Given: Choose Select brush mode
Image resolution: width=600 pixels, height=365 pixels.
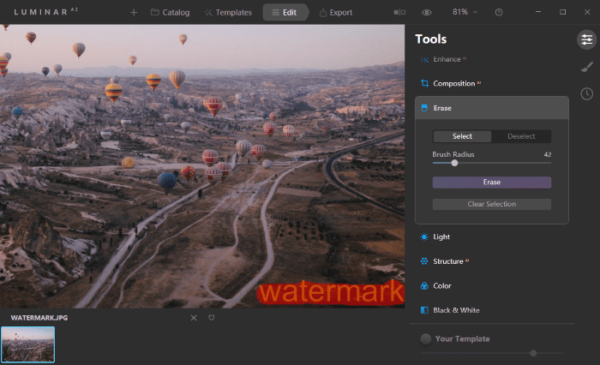Looking at the screenshot, I should [462, 136].
